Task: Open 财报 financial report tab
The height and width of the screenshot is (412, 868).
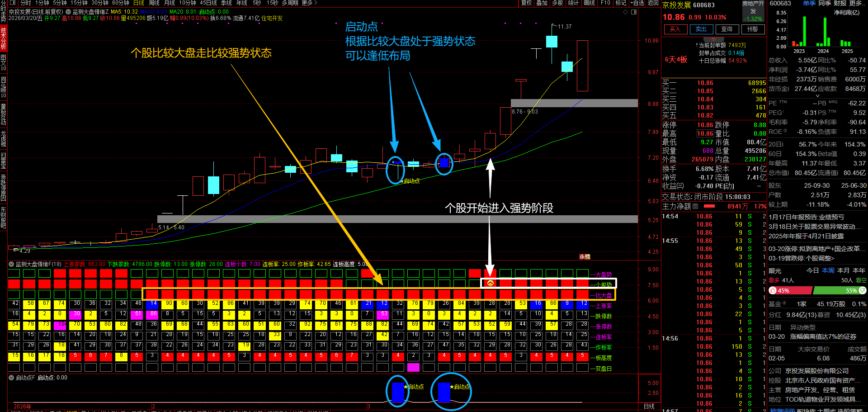Action: coord(840,3)
